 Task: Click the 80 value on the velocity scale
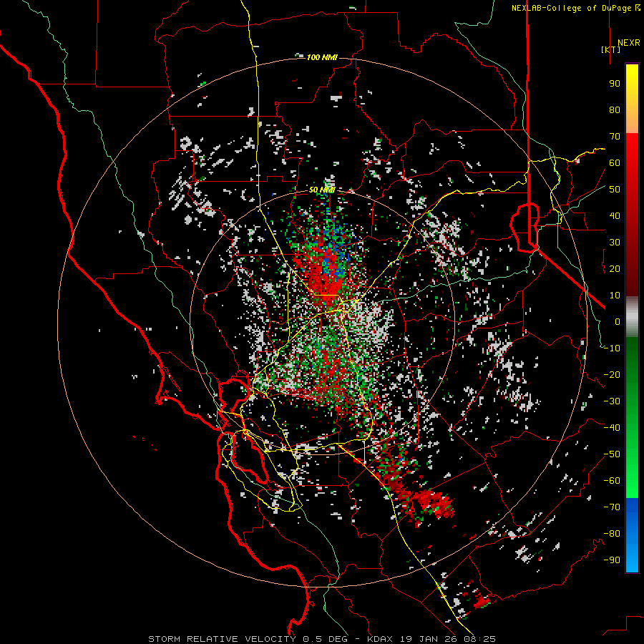615,110
